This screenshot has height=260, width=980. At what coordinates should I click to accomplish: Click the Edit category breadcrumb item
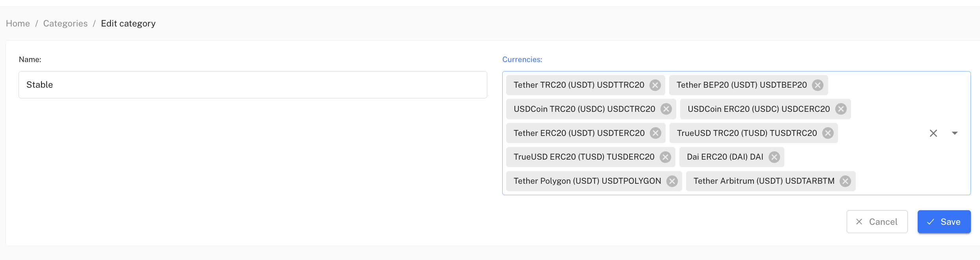click(128, 24)
